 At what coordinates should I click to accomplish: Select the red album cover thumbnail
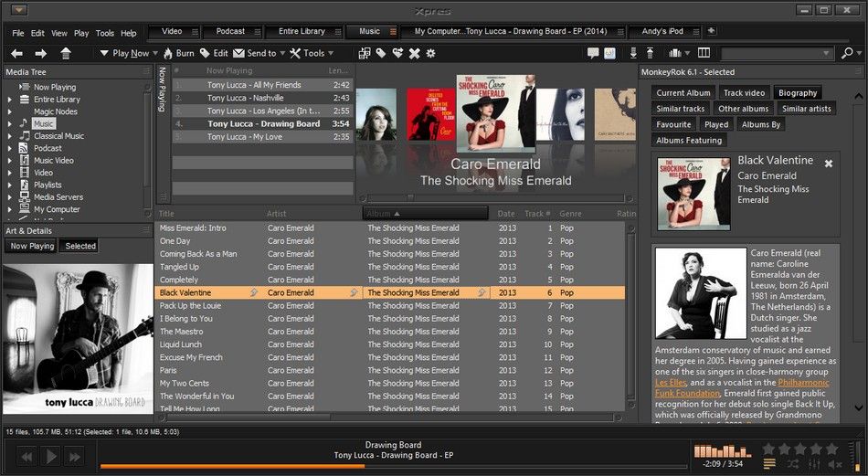click(x=430, y=114)
